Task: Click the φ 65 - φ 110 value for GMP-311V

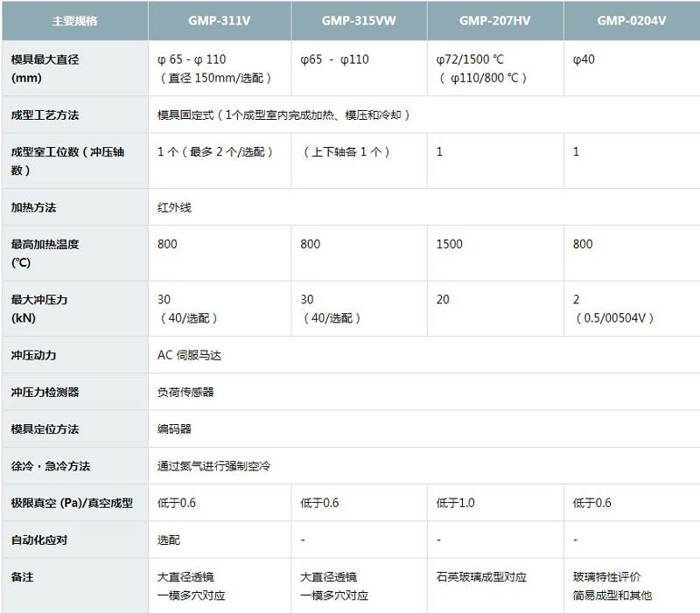Action: pos(192,59)
